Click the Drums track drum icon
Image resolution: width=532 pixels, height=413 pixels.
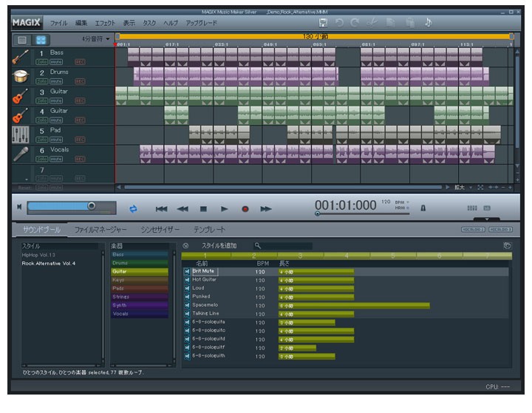21,76
